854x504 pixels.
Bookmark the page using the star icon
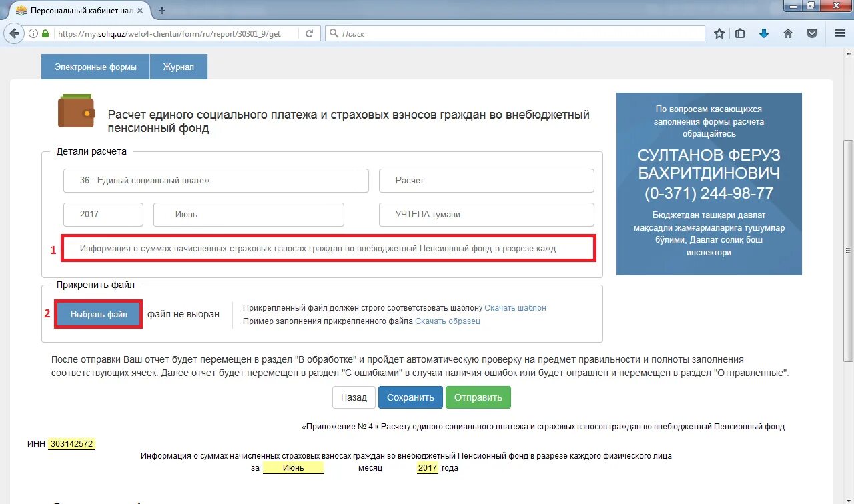coord(719,33)
